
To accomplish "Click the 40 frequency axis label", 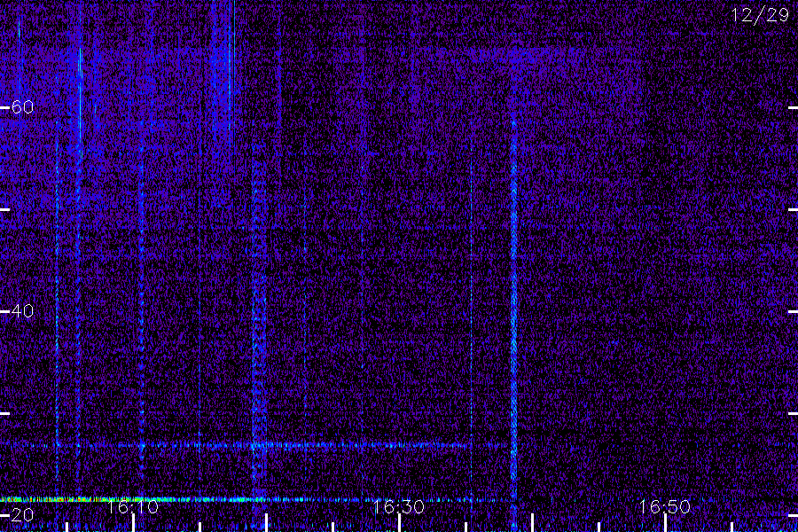I will 22,310.
